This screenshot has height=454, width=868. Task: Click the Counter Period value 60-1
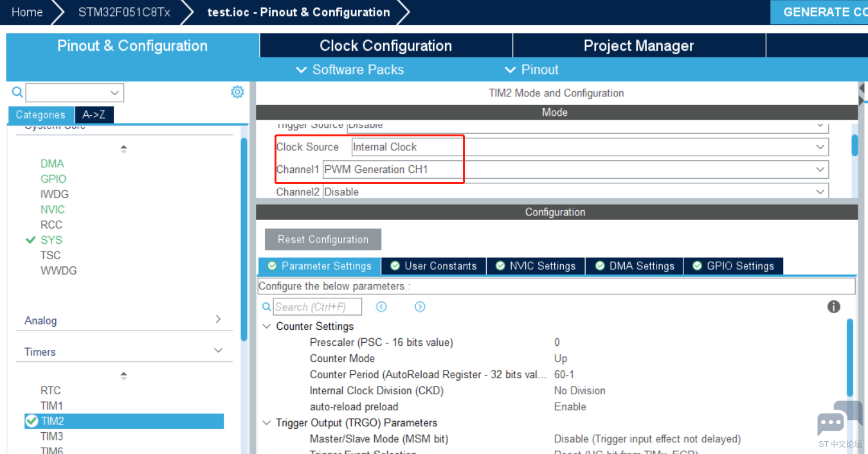click(565, 374)
